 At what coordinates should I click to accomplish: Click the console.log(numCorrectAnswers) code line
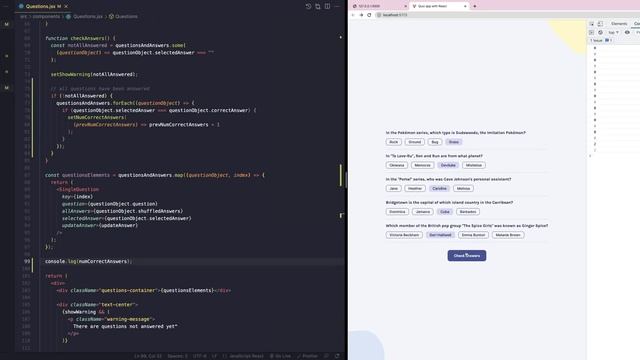click(x=88, y=262)
